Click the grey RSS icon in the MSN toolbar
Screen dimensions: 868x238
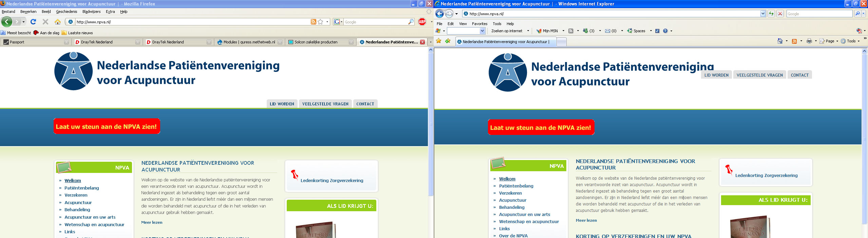point(571,31)
